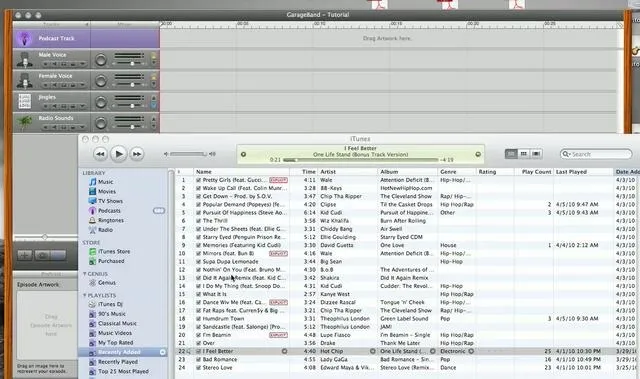Click the Jingles track pan knob
This screenshot has height=379, width=640.
[x=100, y=102]
